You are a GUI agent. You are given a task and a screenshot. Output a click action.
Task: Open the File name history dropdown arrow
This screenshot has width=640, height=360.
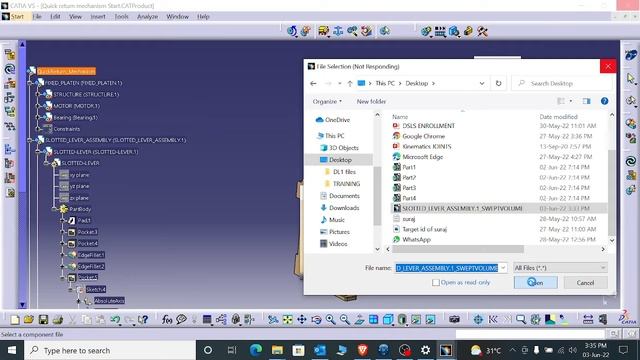click(x=503, y=268)
